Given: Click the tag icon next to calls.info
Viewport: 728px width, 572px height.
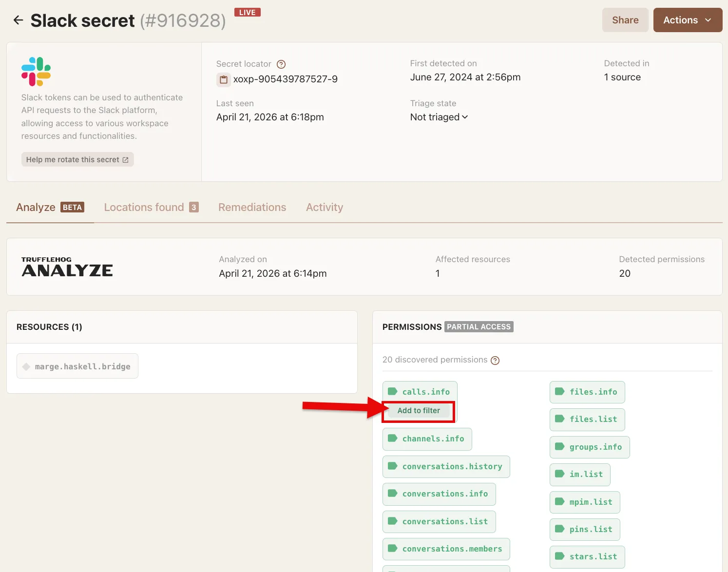Looking at the screenshot, I should 392,391.
